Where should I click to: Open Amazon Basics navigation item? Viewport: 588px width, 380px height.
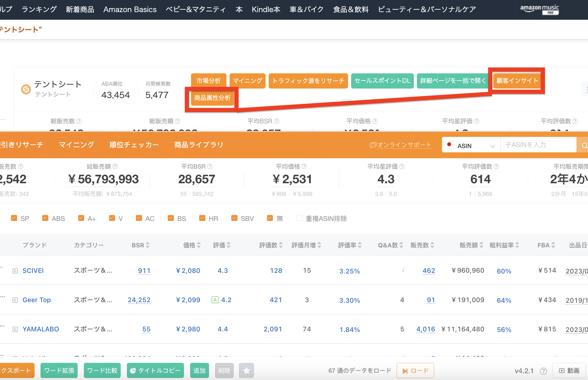[x=130, y=10]
